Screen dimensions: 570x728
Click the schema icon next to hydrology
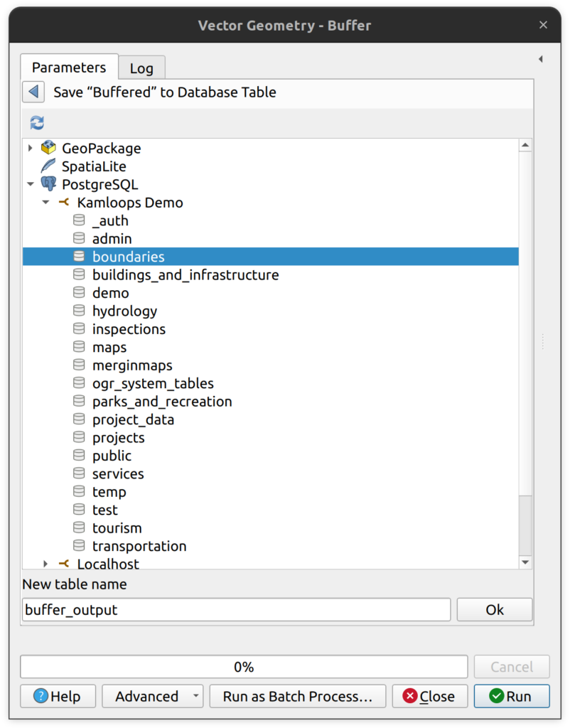tap(79, 311)
